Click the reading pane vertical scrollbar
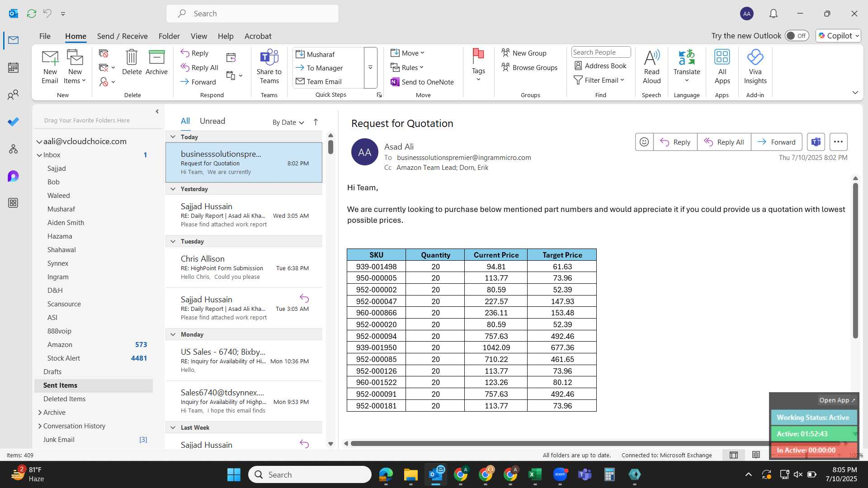 click(x=855, y=261)
